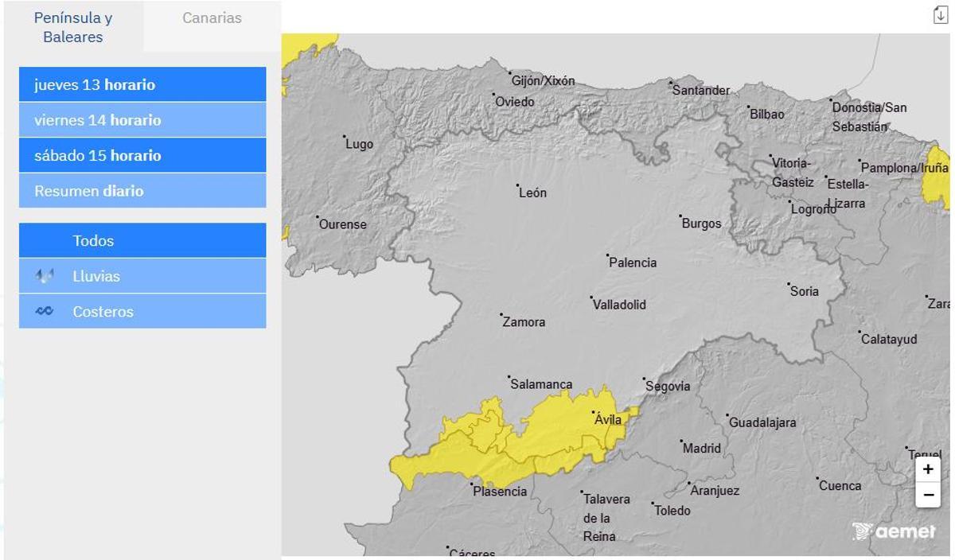
Task: Switch to the Canarias tab
Action: (x=212, y=17)
